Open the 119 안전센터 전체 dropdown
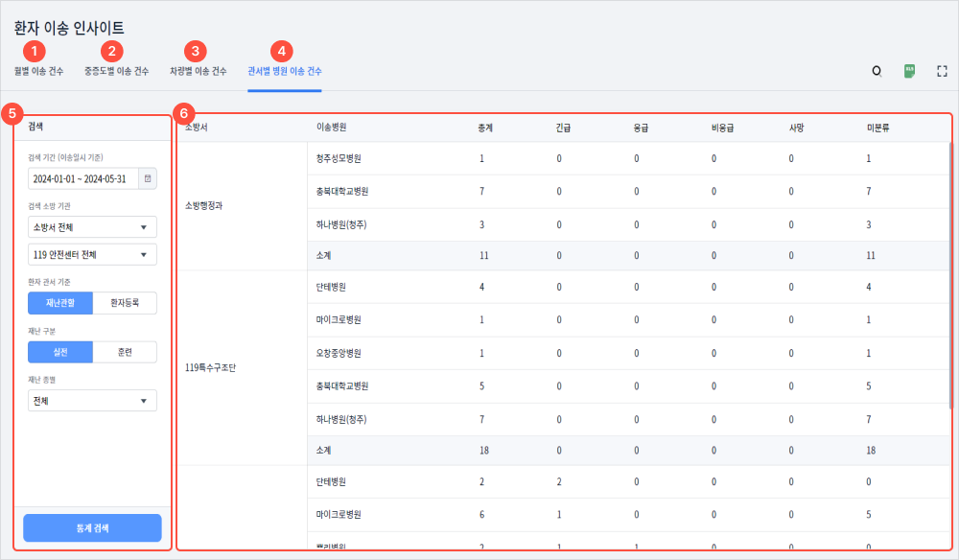 (x=92, y=254)
